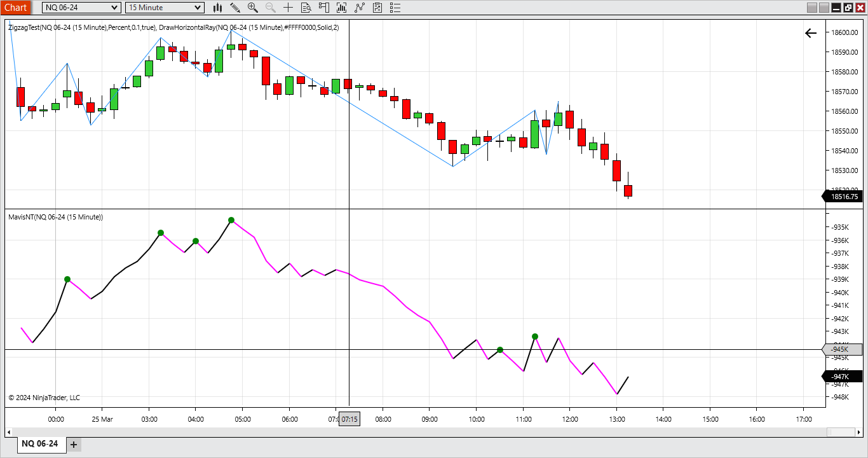
Task: Click the 18600.00 price axis label
Action: pos(844,32)
